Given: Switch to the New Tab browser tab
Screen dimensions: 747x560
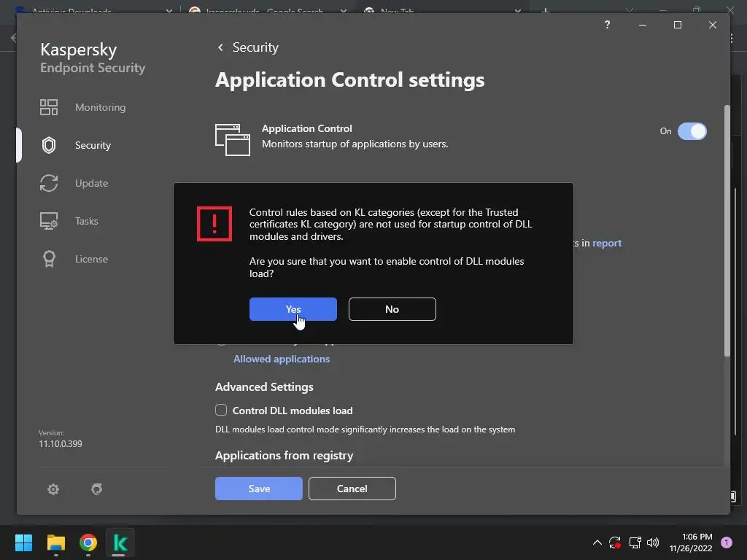Looking at the screenshot, I should 443,9.
